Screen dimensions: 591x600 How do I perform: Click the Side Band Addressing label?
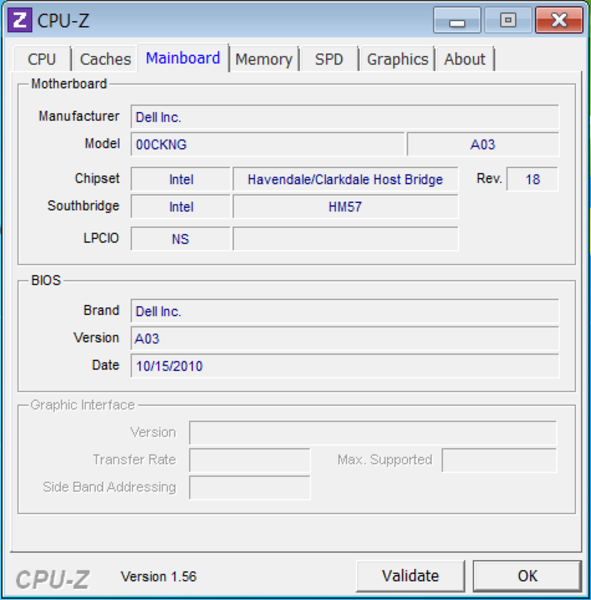pos(109,487)
